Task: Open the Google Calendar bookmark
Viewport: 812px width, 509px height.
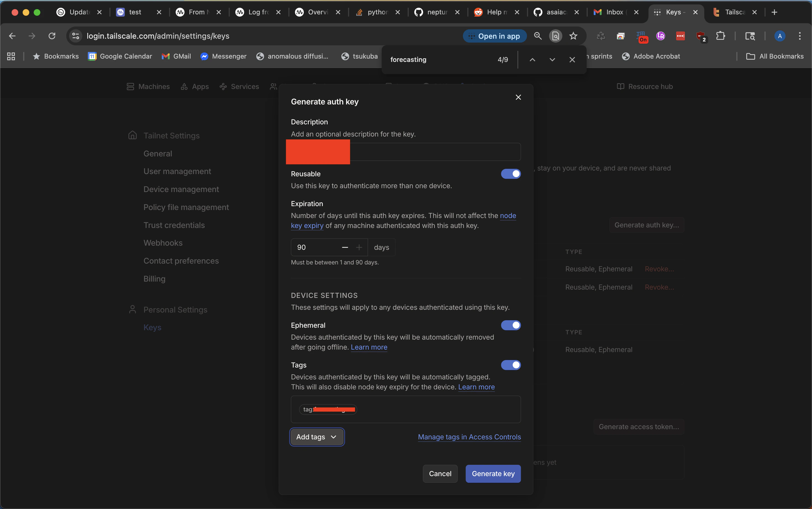Action: point(120,56)
